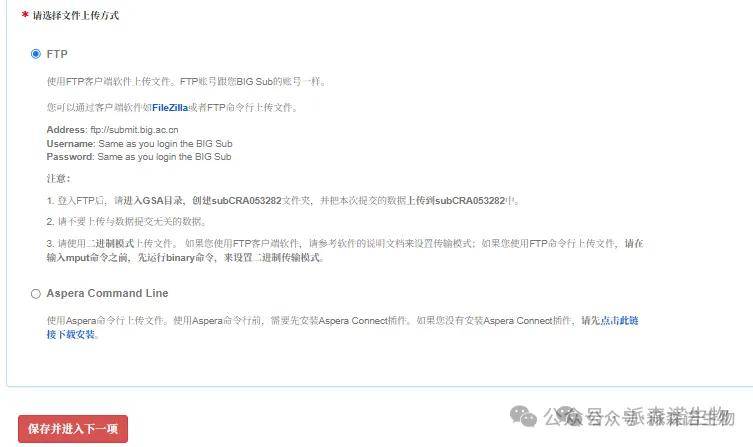Click the FTP option label text
Image resolution: width=753 pixels, height=447 pixels.
[57, 54]
